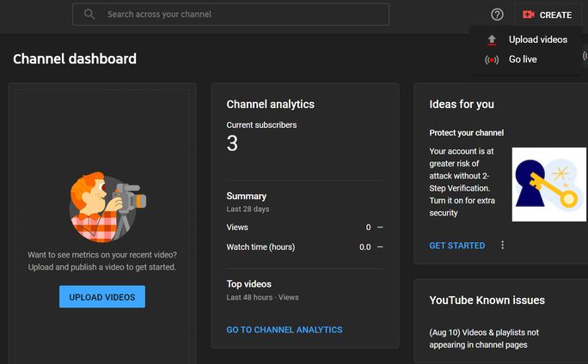Select Go live from Create menu
Viewport: 588px width, 364px height.
coord(525,59)
